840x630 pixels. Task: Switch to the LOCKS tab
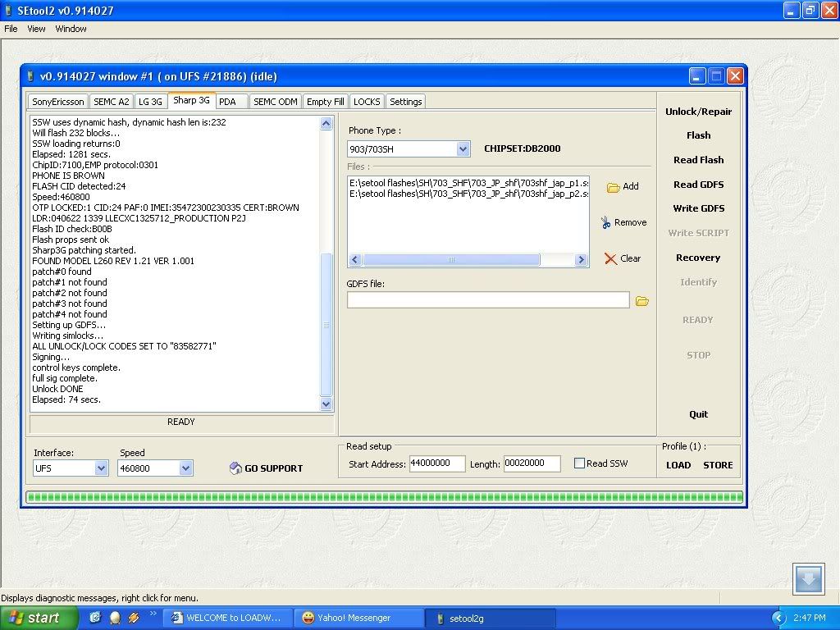[x=367, y=102]
